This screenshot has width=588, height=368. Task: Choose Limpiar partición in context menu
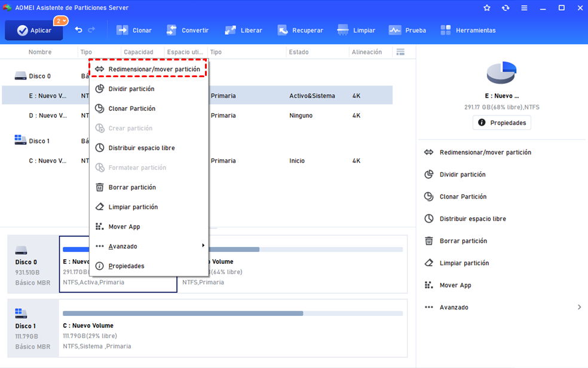tap(149, 207)
